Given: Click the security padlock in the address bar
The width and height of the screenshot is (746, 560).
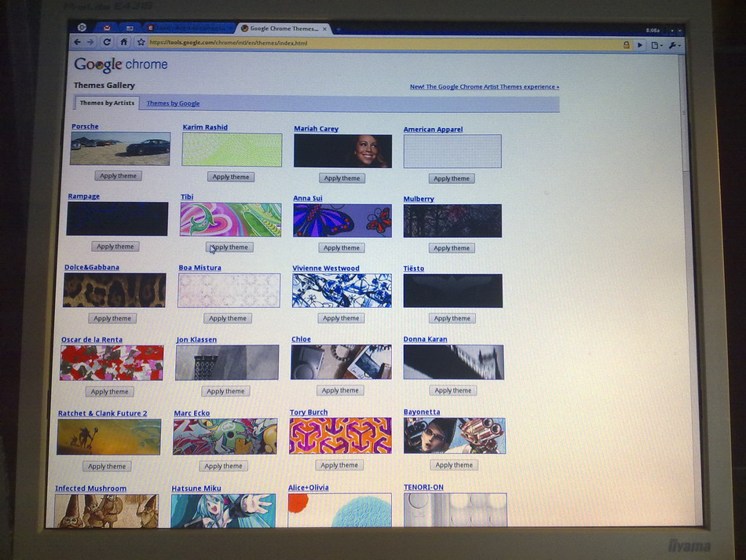Looking at the screenshot, I should tap(626, 45).
